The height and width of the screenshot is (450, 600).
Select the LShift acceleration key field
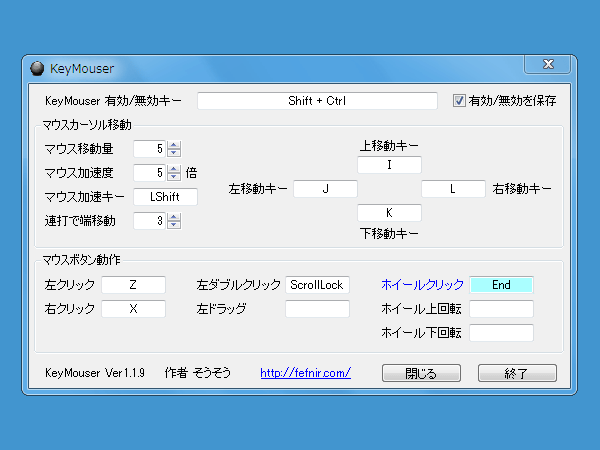[165, 197]
